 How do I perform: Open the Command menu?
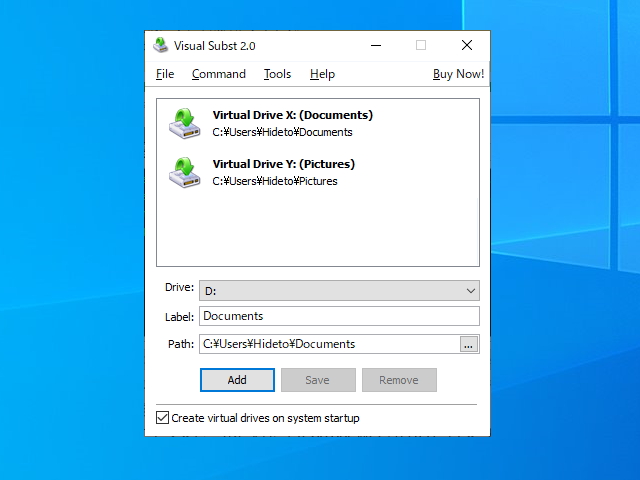[219, 74]
